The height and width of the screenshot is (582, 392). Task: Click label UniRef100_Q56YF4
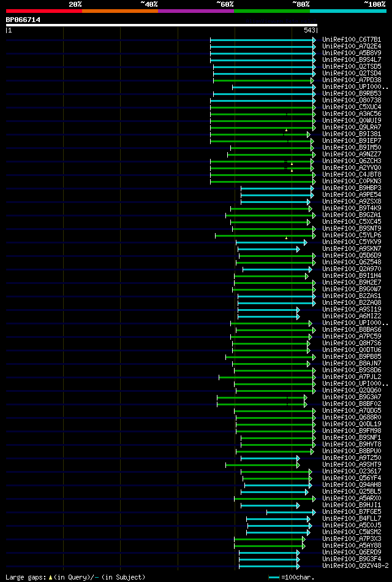click(x=352, y=478)
